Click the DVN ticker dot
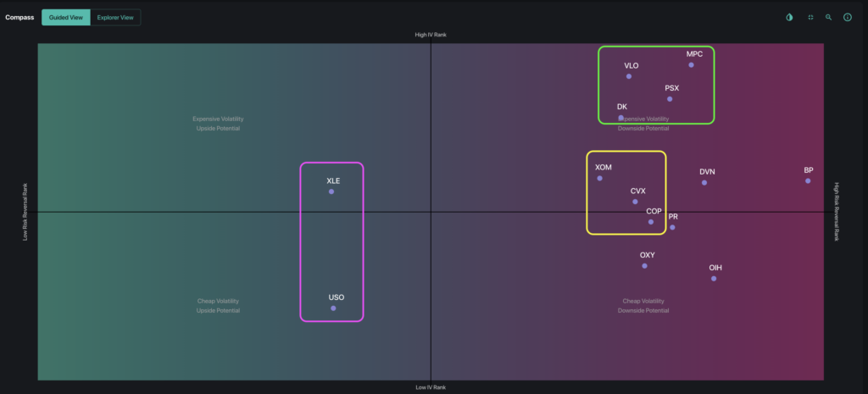868x394 pixels. pyautogui.click(x=704, y=183)
